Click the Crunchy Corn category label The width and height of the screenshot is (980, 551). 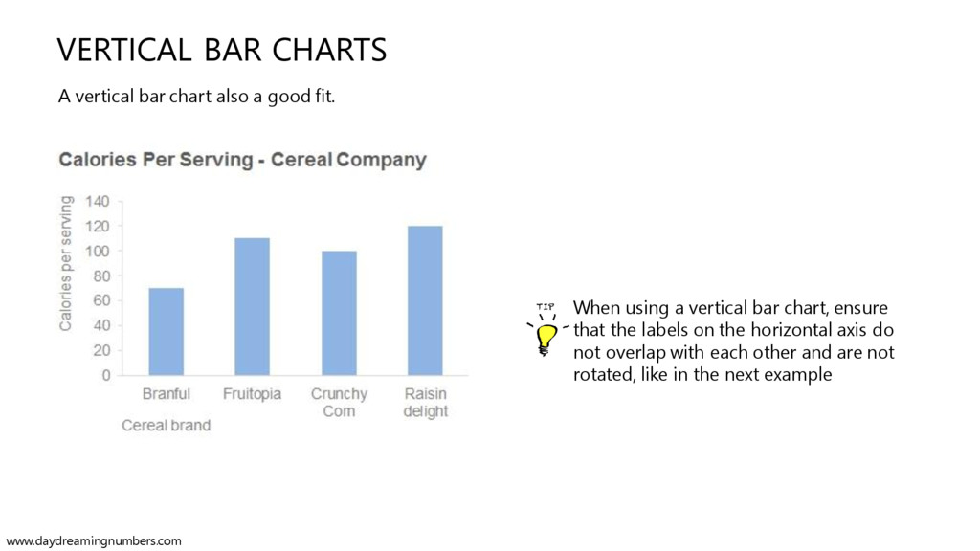pyautogui.click(x=340, y=403)
